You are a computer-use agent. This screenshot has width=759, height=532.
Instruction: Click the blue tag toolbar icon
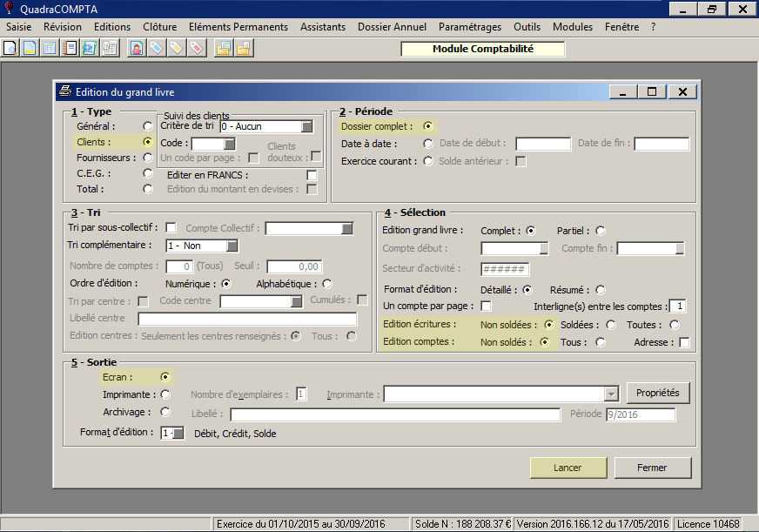pyautogui.click(x=157, y=49)
